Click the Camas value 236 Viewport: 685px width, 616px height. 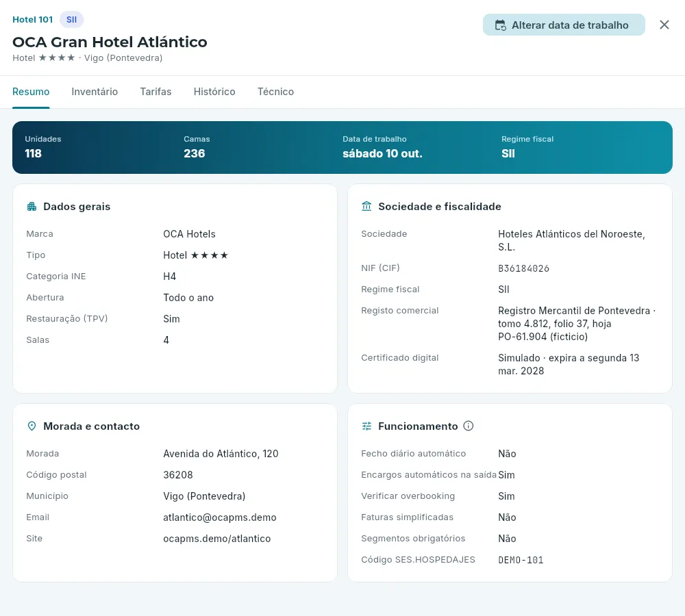[195, 154]
